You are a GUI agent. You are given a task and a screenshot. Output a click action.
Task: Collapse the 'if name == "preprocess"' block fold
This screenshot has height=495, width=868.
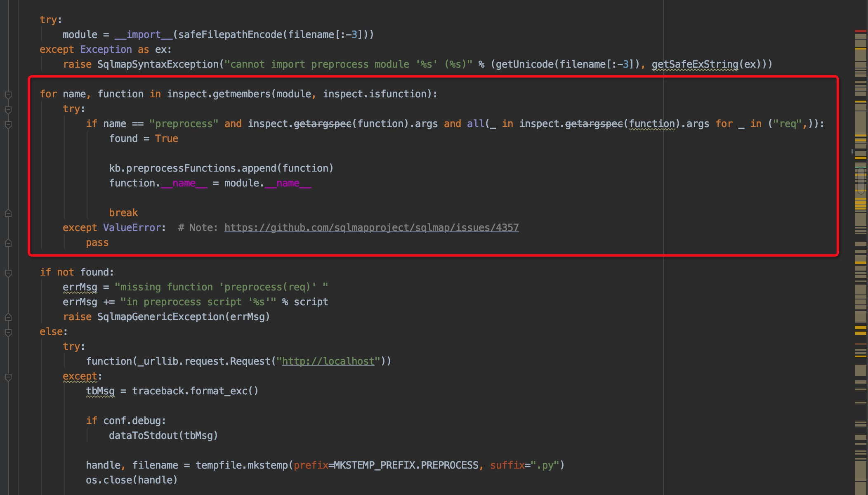click(x=8, y=125)
